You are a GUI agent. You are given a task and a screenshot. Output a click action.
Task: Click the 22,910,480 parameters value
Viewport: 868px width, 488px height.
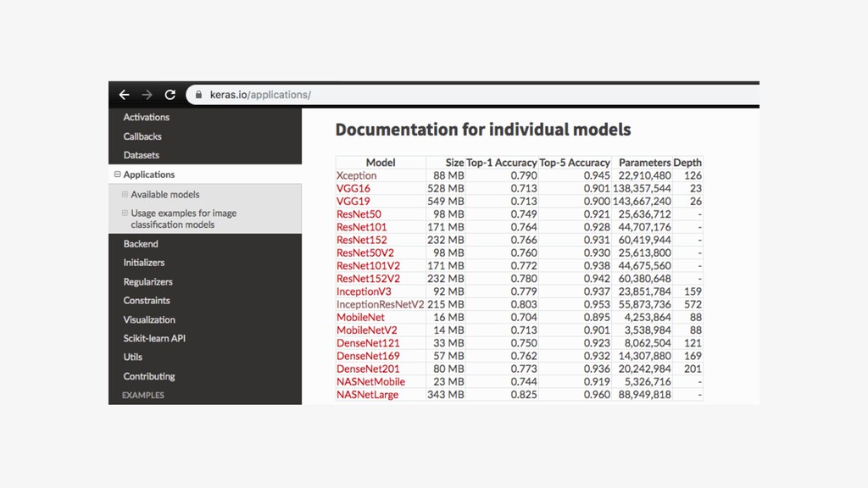(644, 175)
